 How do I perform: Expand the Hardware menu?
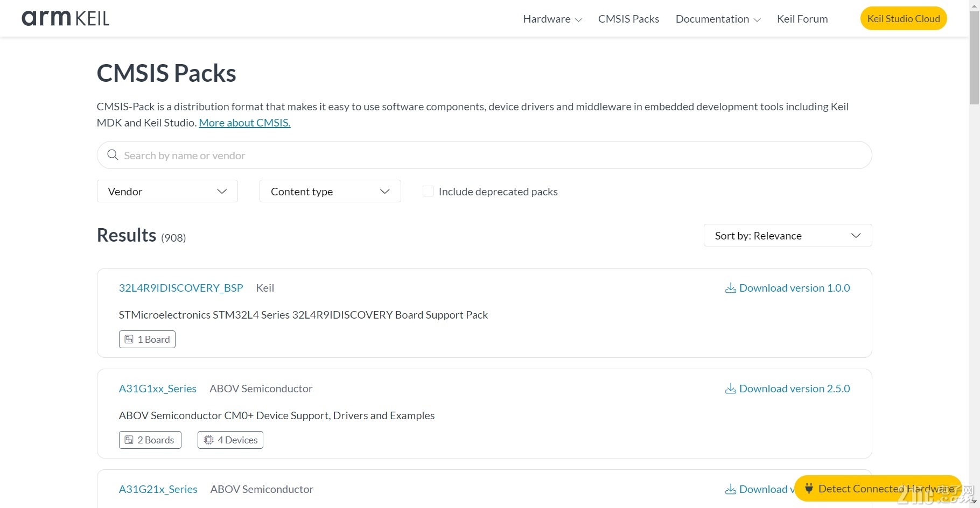tap(552, 19)
